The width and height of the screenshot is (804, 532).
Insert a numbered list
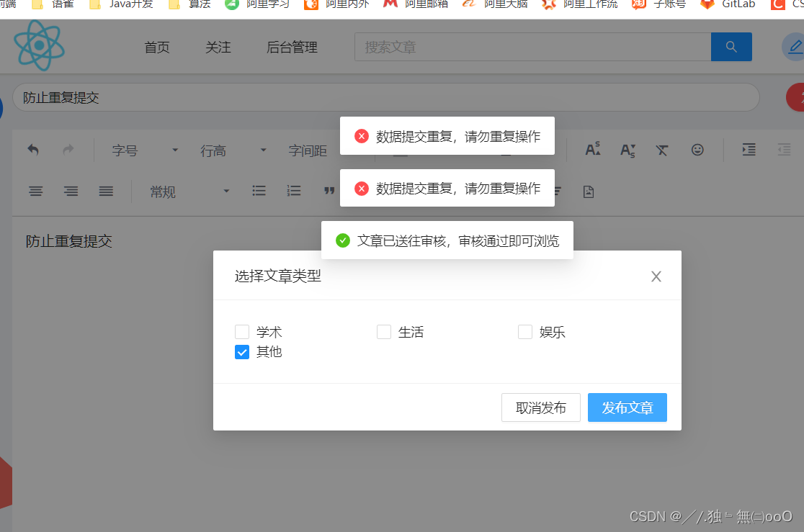[294, 191]
